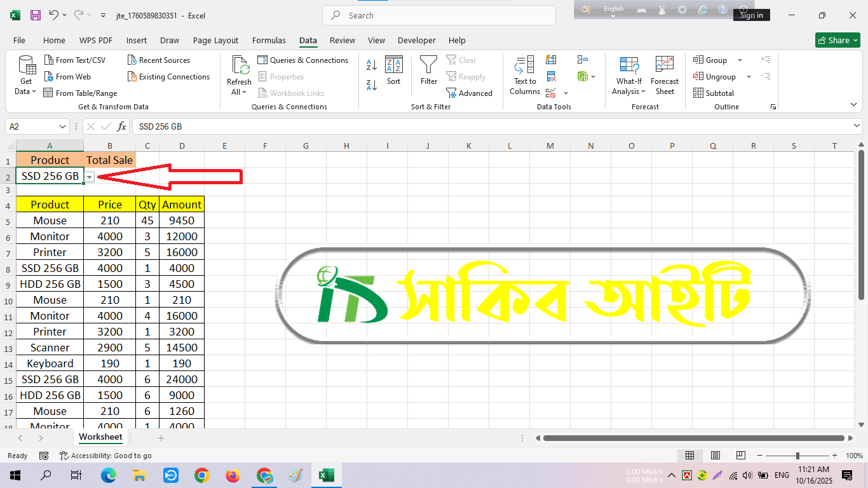
Task: Click the Share button
Action: click(x=837, y=40)
